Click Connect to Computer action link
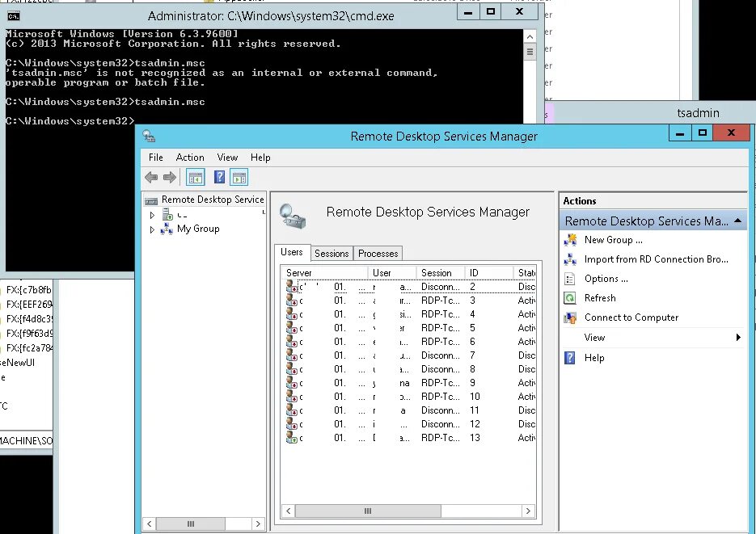The height and width of the screenshot is (534, 756). pos(631,317)
